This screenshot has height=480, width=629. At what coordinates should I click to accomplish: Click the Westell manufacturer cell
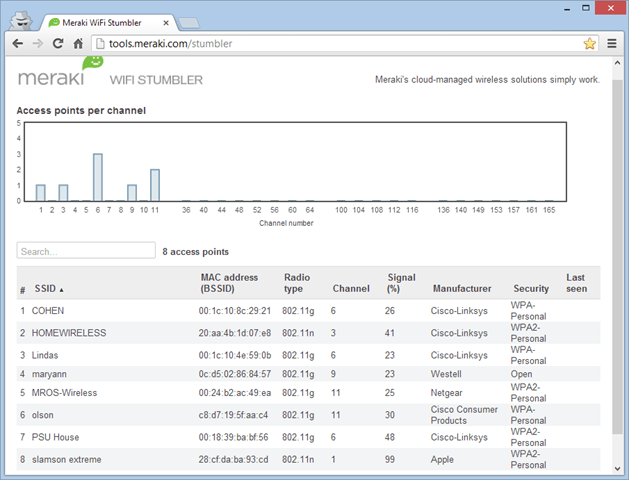click(x=446, y=374)
